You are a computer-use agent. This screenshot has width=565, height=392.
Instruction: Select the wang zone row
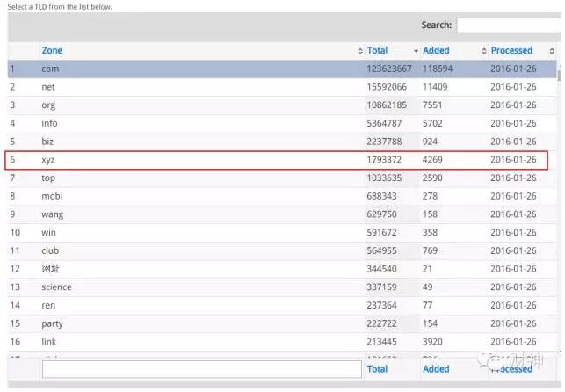click(x=52, y=214)
